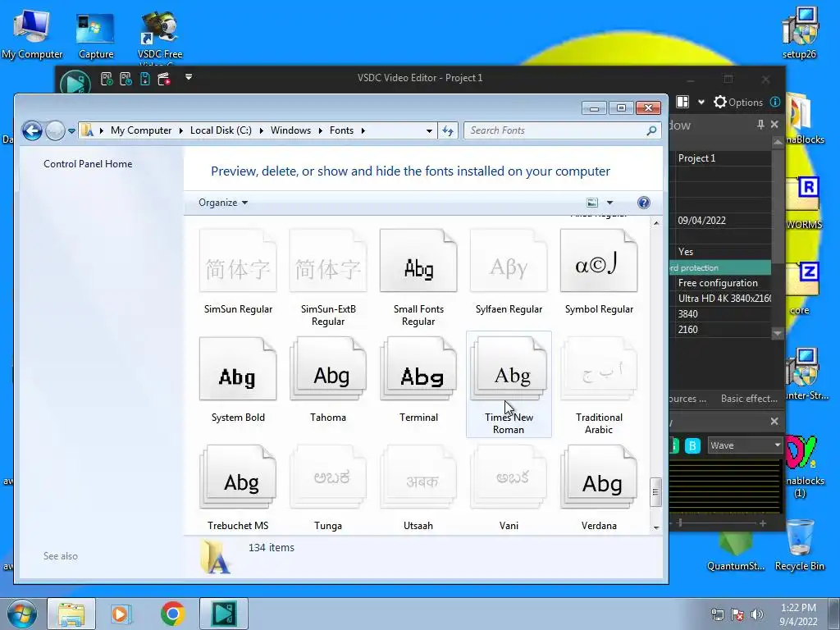Expand the arrow after Fonts breadcrumb
Screen dimensions: 840x630
coord(363,130)
